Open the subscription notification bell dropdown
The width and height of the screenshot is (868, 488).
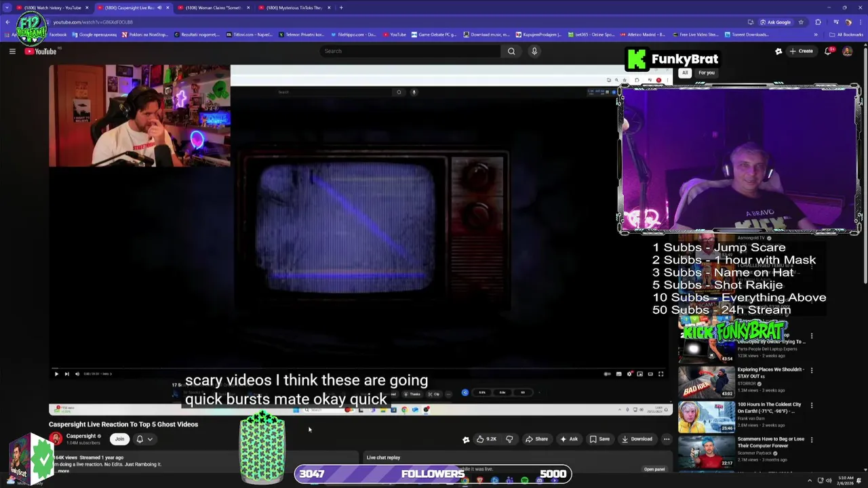coord(144,439)
